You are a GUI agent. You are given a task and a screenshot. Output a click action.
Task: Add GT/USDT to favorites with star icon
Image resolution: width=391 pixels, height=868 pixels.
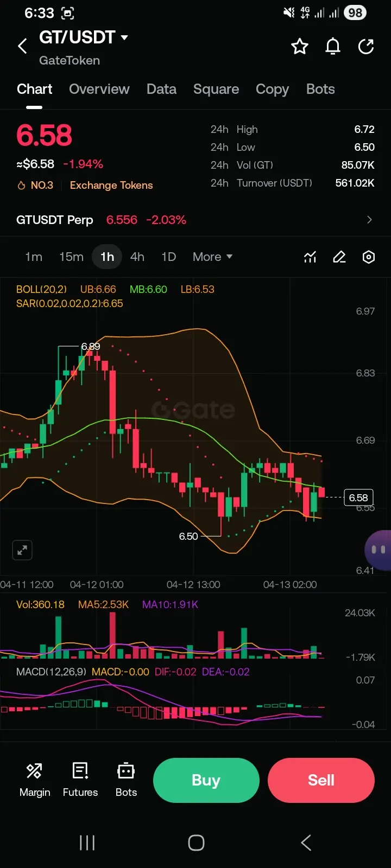(x=300, y=47)
